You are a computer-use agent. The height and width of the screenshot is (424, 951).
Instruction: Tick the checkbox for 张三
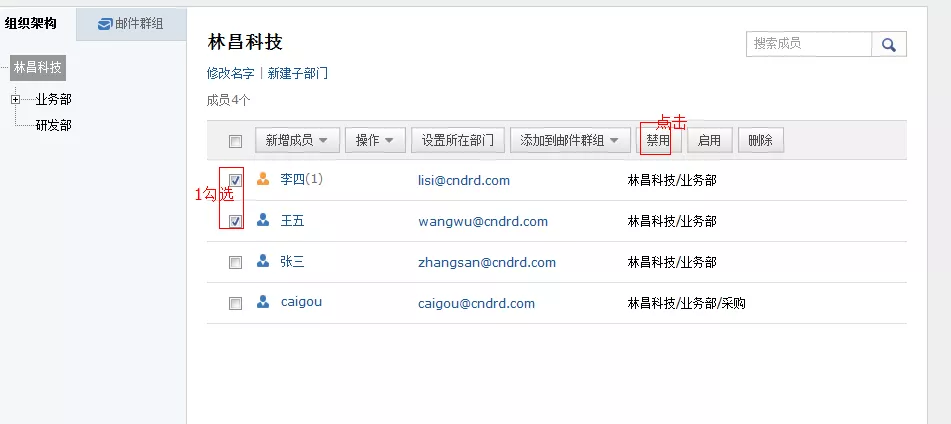click(235, 263)
